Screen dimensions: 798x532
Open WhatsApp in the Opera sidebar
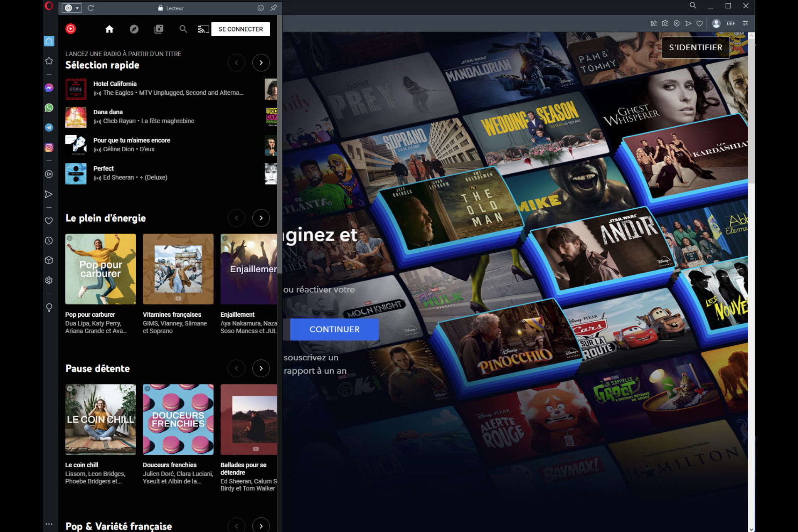[x=49, y=108]
